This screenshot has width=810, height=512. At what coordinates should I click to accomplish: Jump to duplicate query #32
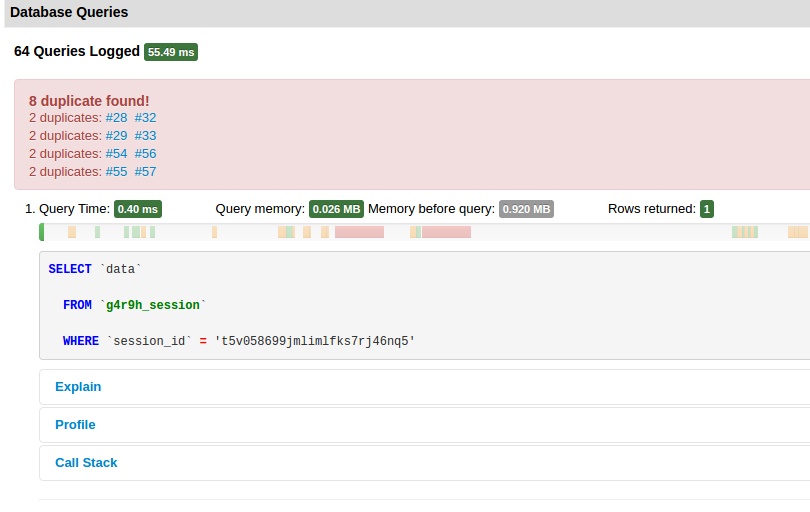point(145,118)
